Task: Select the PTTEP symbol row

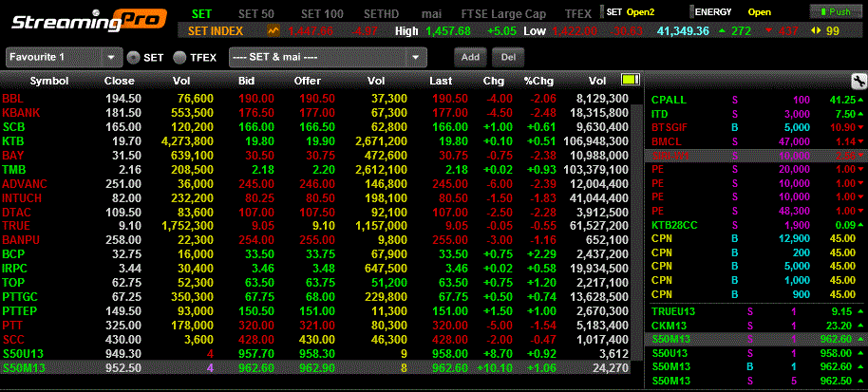Action: pyautogui.click(x=315, y=310)
